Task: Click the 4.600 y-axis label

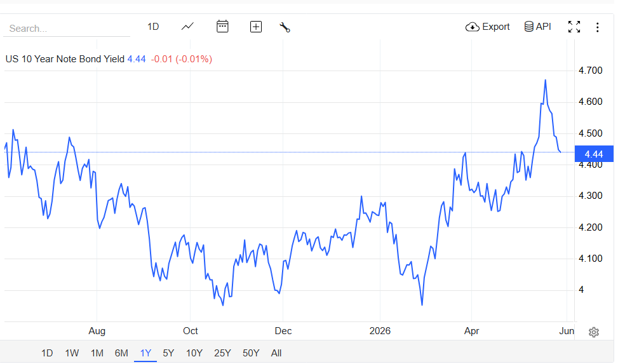Action: pos(590,102)
